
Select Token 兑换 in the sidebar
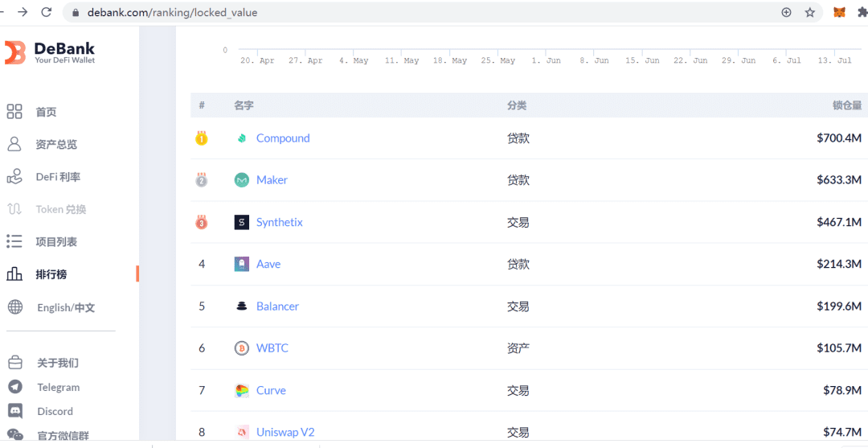(x=61, y=209)
